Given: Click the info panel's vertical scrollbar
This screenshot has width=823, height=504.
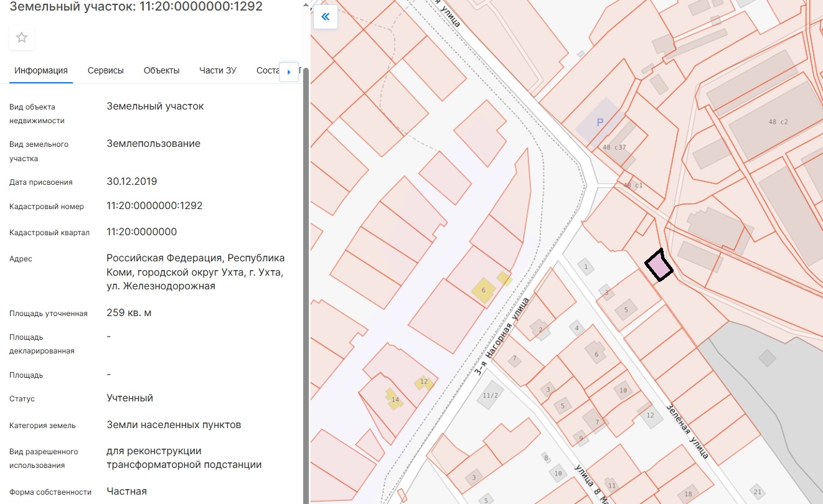Looking at the screenshot, I should (306, 280).
